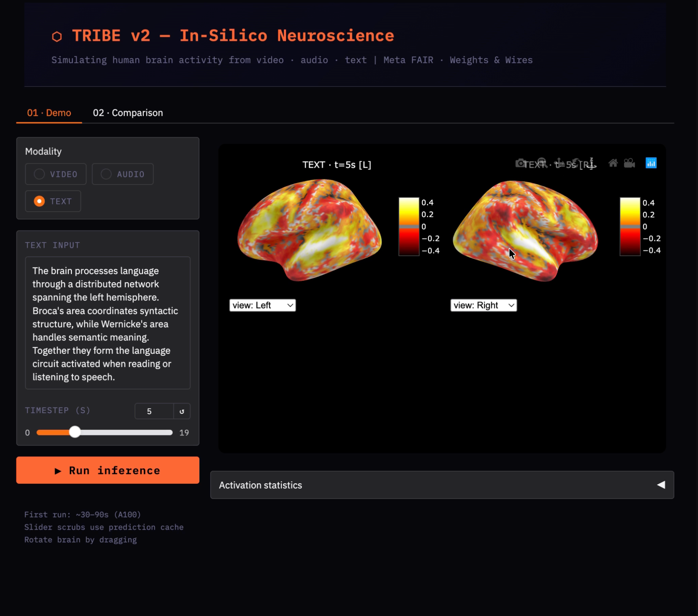Reset camera with the home icon
The height and width of the screenshot is (616, 698).
pos(613,163)
